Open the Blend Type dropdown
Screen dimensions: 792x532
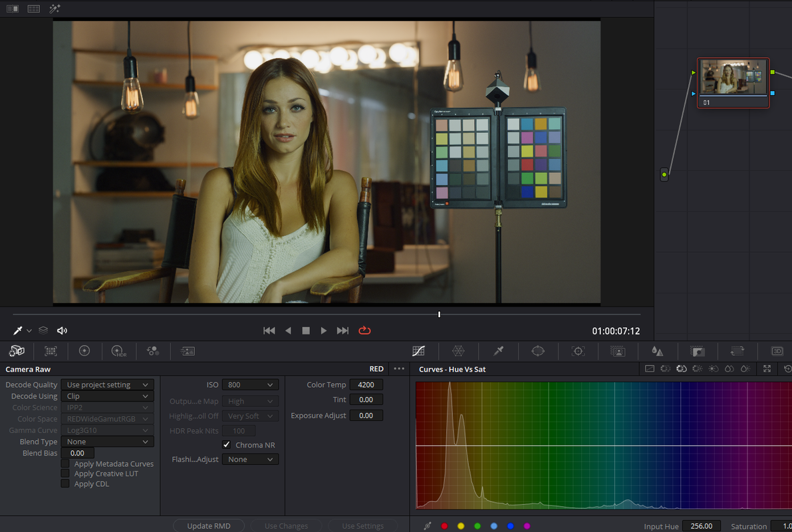click(x=107, y=442)
